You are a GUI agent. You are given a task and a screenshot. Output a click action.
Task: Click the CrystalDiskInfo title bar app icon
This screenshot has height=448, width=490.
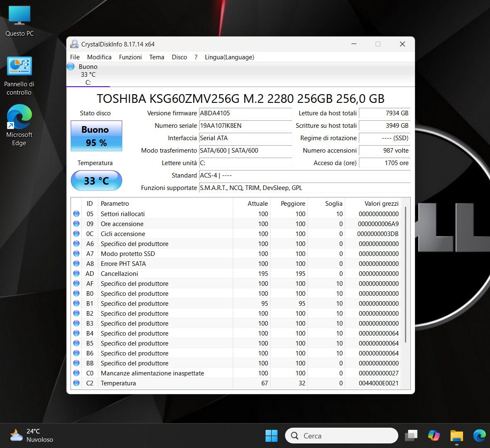[74, 44]
